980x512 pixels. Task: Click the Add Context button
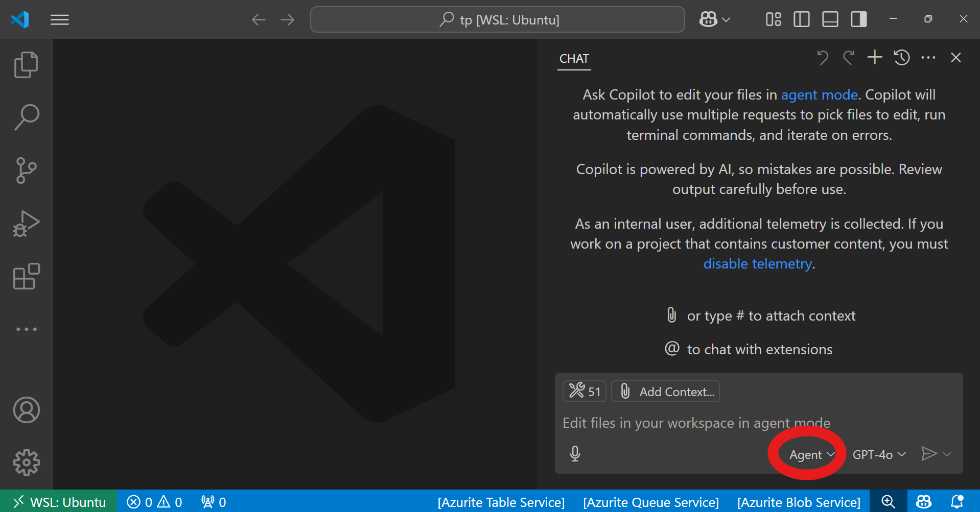(x=666, y=392)
